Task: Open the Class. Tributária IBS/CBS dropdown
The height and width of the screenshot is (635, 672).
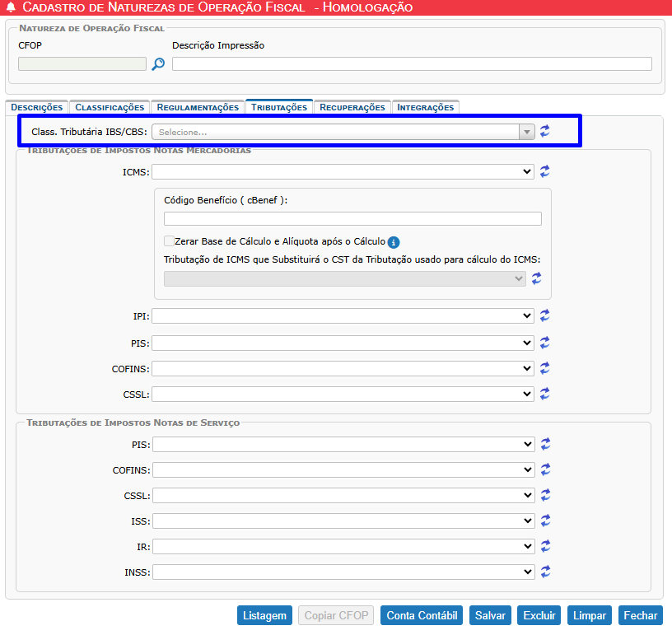Action: (x=343, y=132)
